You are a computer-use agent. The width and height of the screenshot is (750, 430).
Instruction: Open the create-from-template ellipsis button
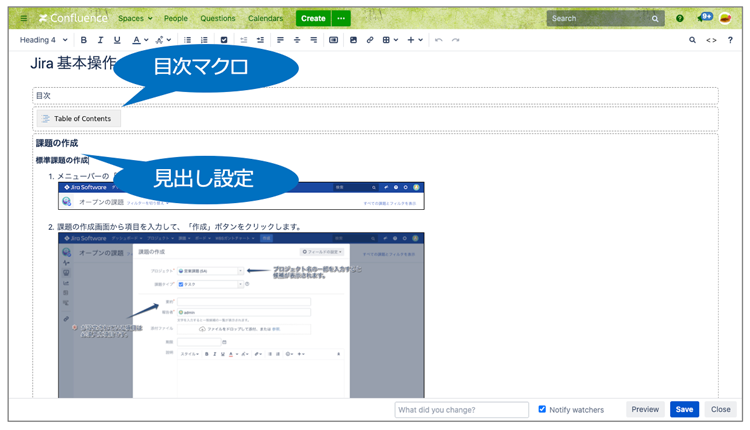pos(341,18)
